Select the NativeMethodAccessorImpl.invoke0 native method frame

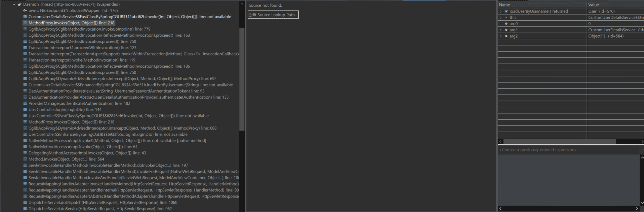coord(117,141)
